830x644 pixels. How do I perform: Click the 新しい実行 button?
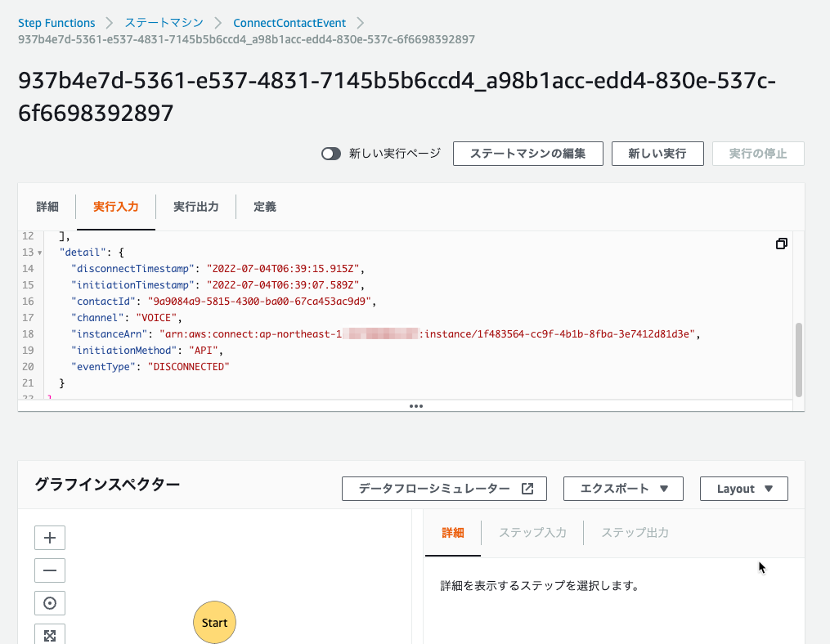coord(657,154)
